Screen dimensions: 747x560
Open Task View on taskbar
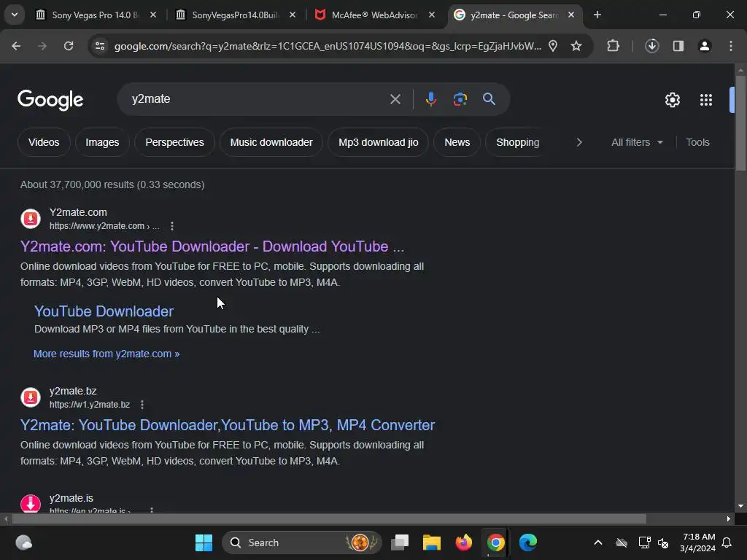400,542
